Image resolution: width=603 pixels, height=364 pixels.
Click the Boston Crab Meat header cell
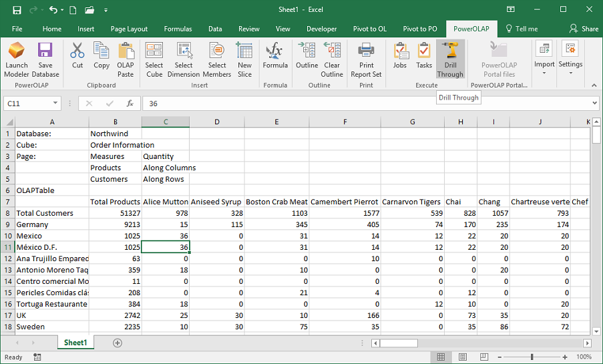pos(276,202)
